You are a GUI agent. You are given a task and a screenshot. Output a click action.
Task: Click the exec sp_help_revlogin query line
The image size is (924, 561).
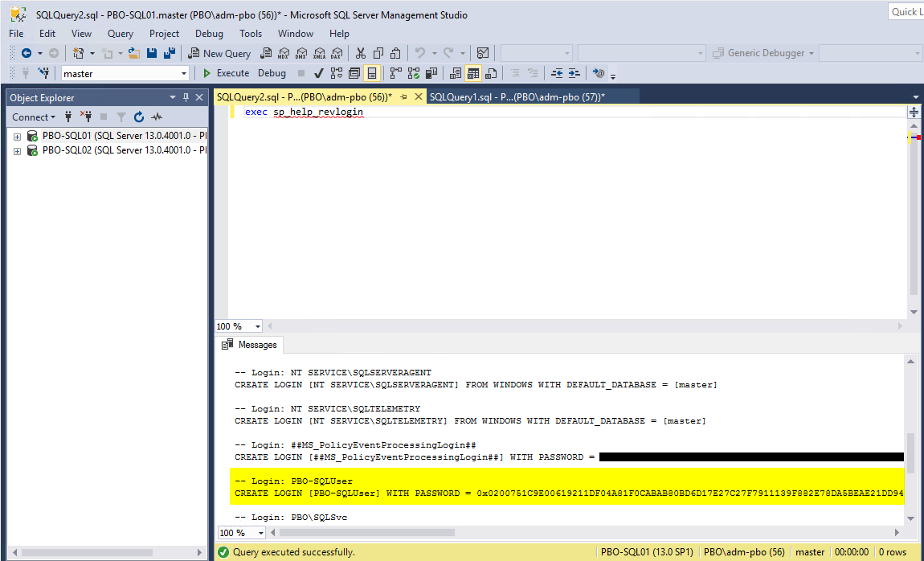coord(304,112)
